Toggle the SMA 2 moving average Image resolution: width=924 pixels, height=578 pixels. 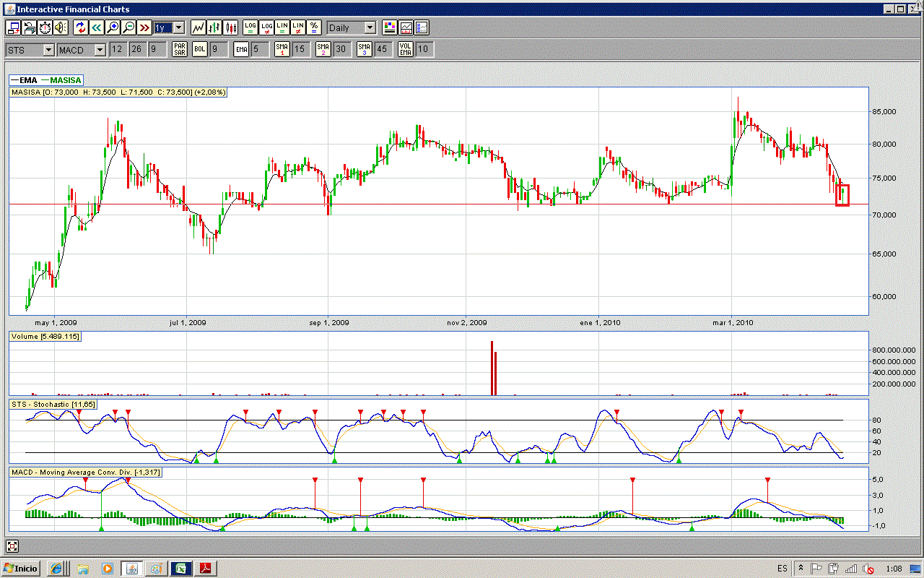click(323, 49)
